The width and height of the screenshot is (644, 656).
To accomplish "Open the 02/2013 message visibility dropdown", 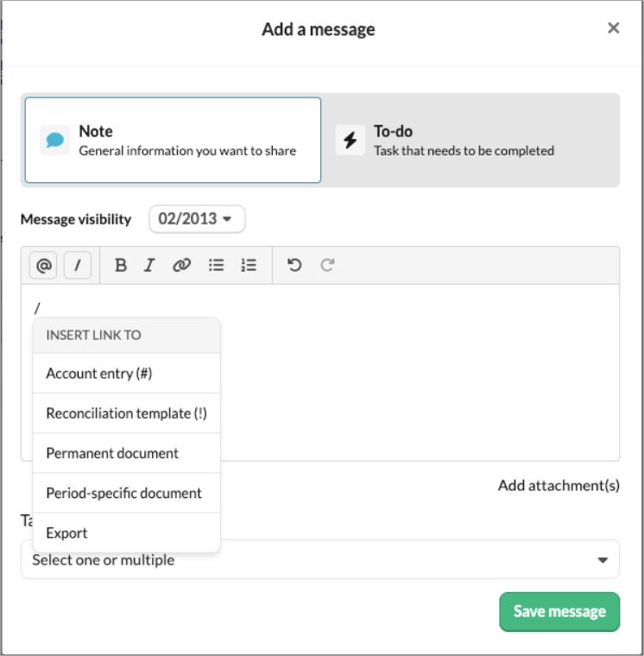I will point(197,218).
